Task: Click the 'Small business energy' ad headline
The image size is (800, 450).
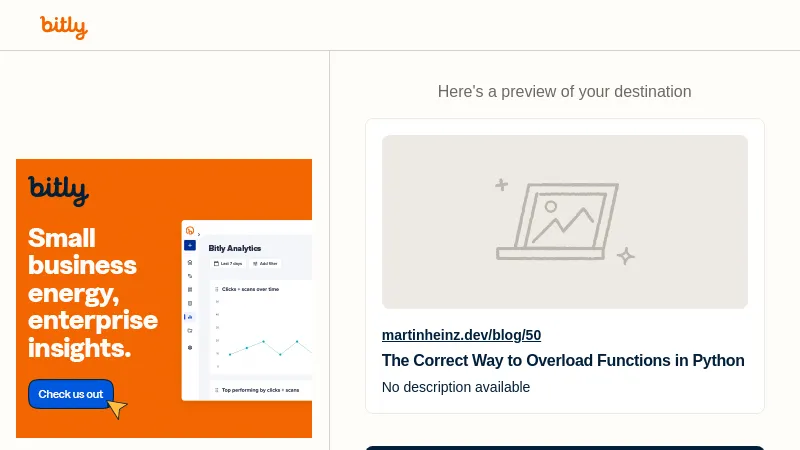Action: point(92,293)
